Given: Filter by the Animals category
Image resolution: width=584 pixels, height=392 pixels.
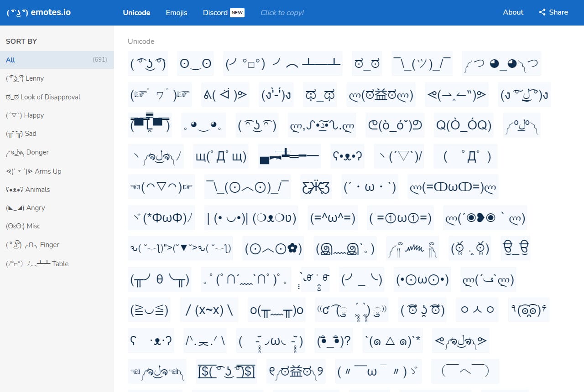Looking at the screenshot, I should [25, 189].
